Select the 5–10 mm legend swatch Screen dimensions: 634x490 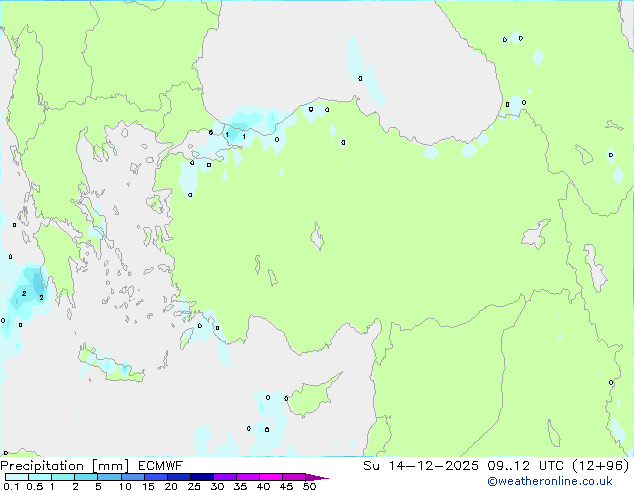tap(109, 477)
